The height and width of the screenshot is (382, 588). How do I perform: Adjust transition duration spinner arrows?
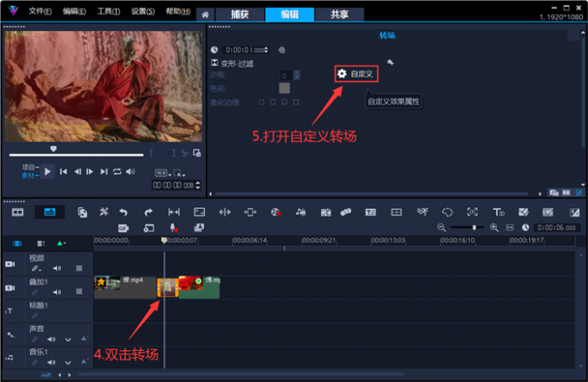(x=266, y=50)
